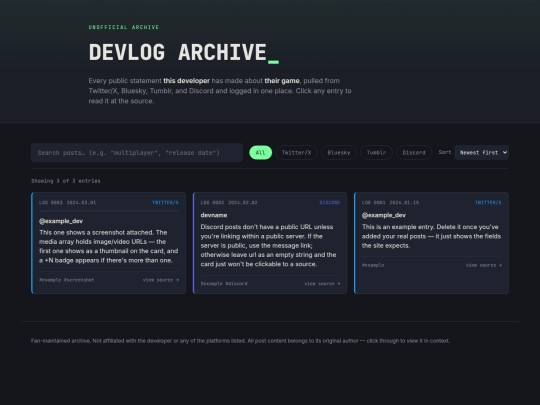Image resolution: width=540 pixels, height=405 pixels.
Task: Click @example_dev on the LOG 0003 card
Action: click(x=61, y=221)
